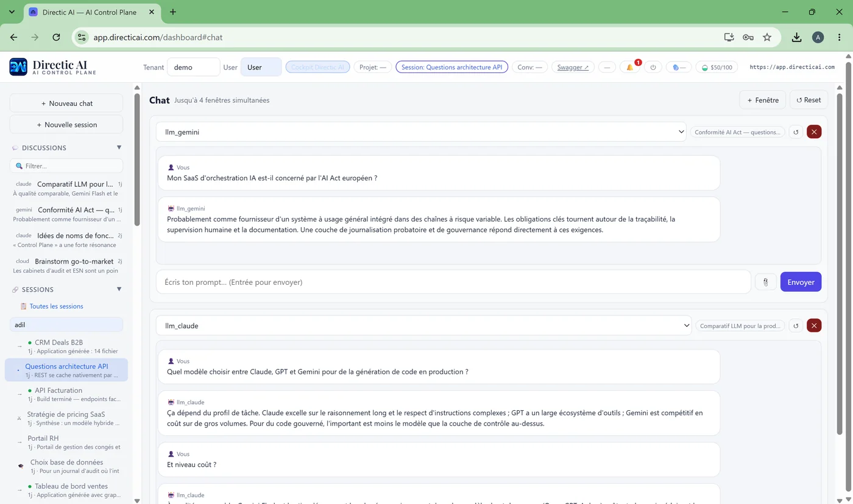Refresh the llm_gemini chat window
Viewport: 853px width, 504px height.
pyautogui.click(x=795, y=131)
